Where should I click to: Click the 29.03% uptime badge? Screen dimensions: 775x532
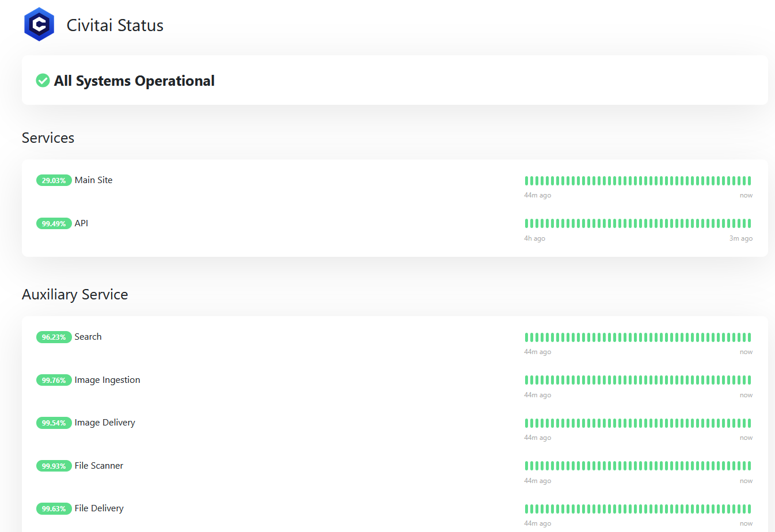click(54, 180)
